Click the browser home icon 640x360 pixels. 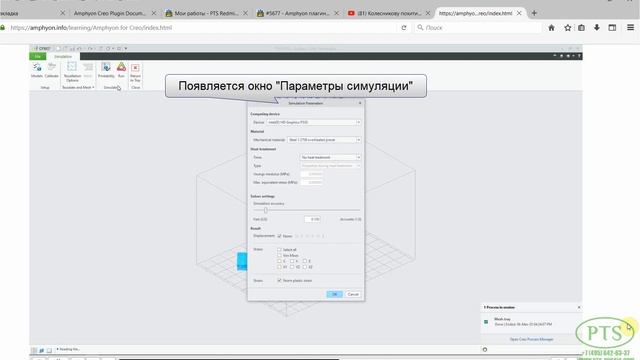click(x=551, y=28)
